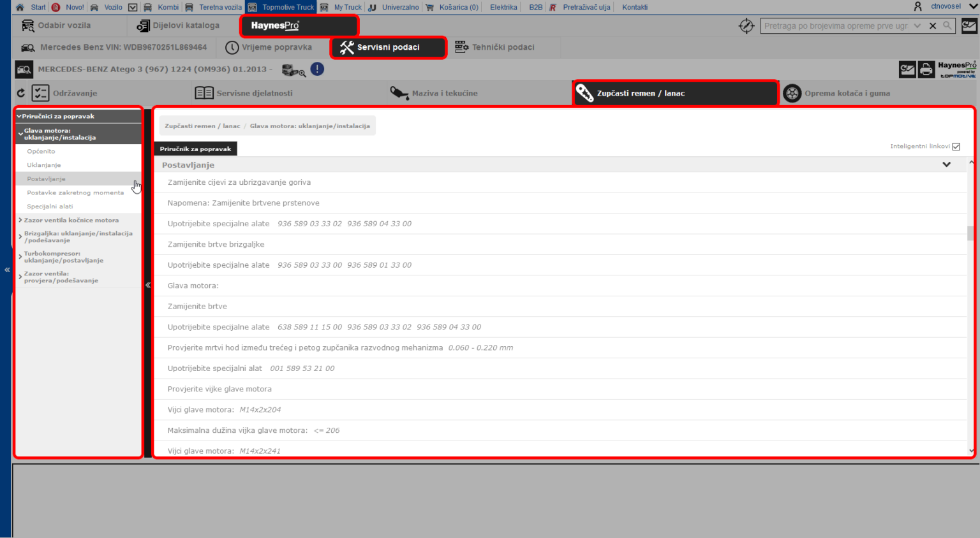980x538 pixels.
Task: Click the printer icon
Action: 926,69
